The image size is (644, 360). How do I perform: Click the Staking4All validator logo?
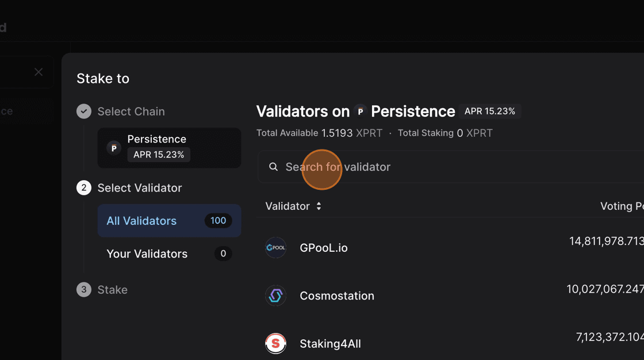click(x=275, y=344)
